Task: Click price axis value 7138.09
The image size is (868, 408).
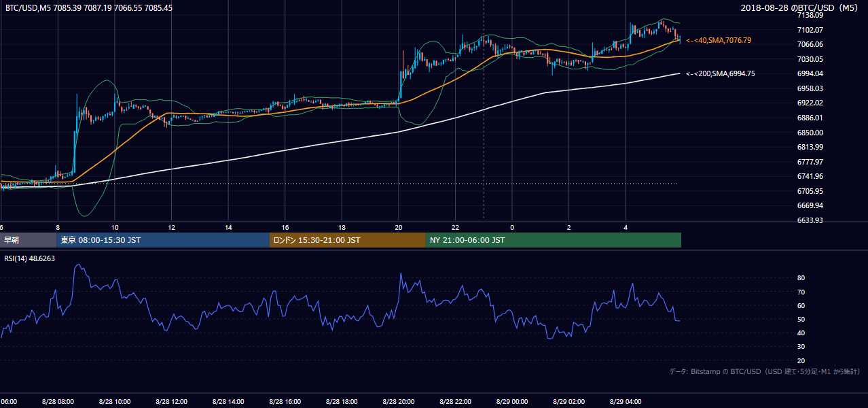Action: [810, 15]
